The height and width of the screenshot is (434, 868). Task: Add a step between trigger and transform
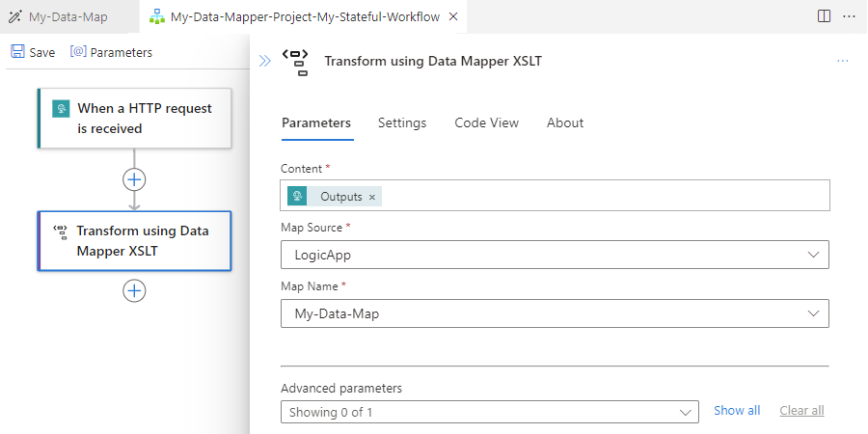click(134, 179)
